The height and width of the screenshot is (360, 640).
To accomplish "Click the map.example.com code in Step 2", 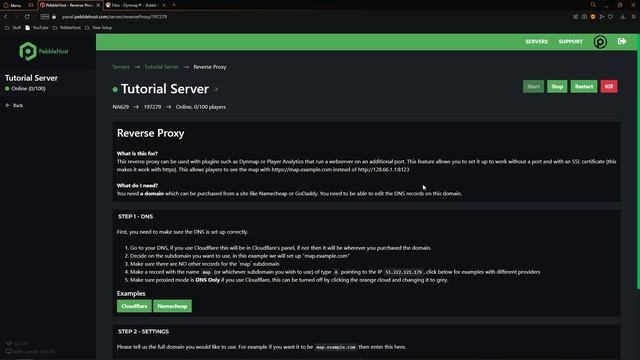I will tap(336, 347).
